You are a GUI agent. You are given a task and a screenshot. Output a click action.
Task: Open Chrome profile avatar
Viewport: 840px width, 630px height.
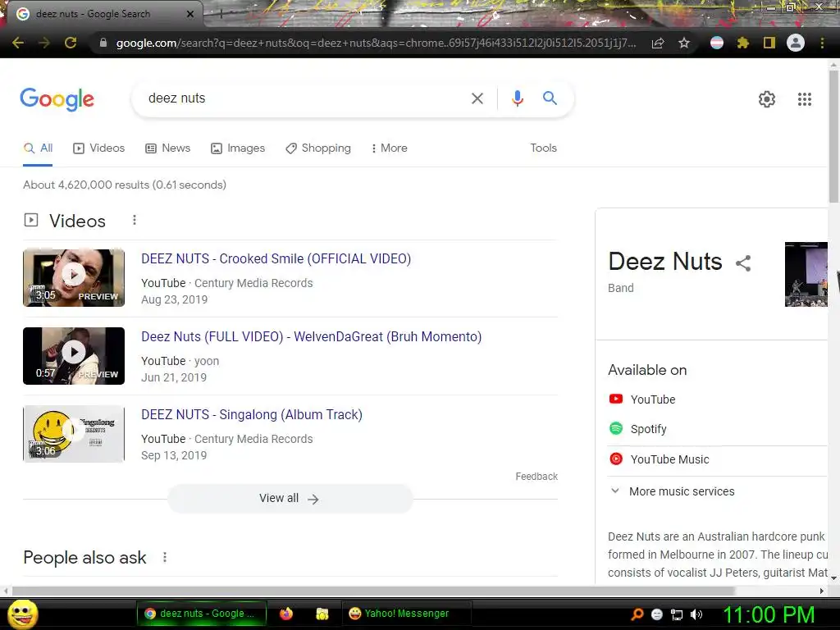click(796, 43)
